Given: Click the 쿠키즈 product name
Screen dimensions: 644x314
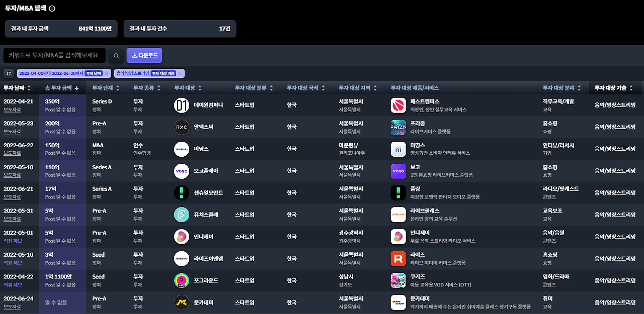Looking at the screenshot, I should (x=418, y=276).
